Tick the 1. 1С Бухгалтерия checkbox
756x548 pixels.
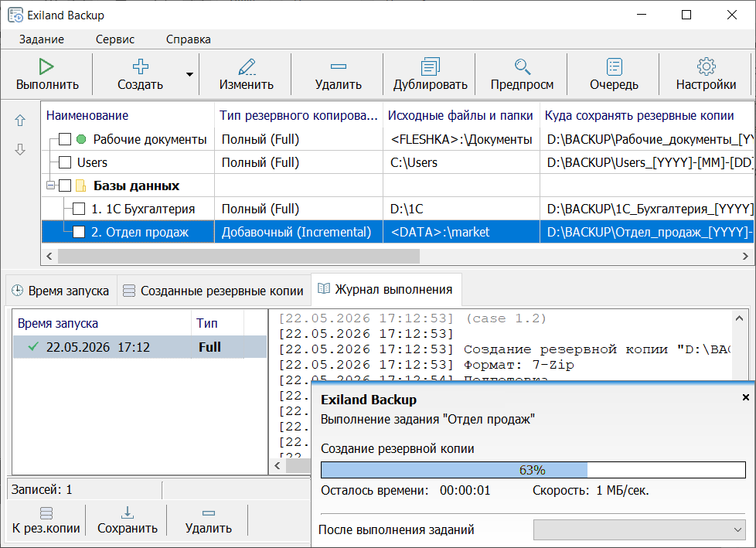(x=79, y=209)
